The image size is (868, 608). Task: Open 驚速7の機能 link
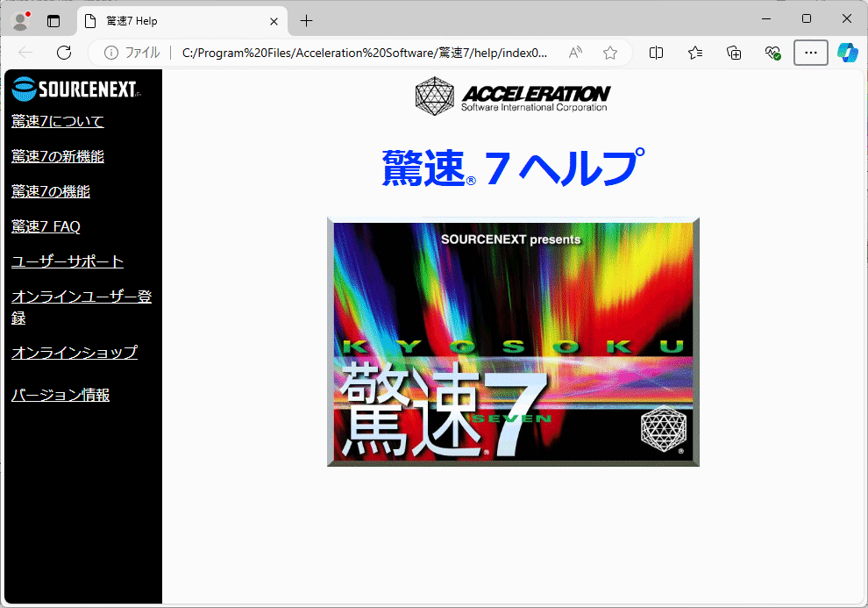click(50, 191)
